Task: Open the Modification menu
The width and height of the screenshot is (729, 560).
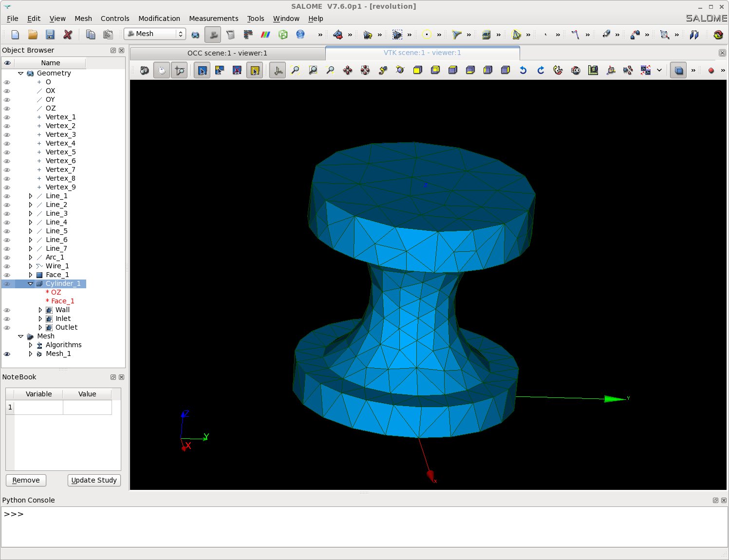Action: pyautogui.click(x=159, y=19)
